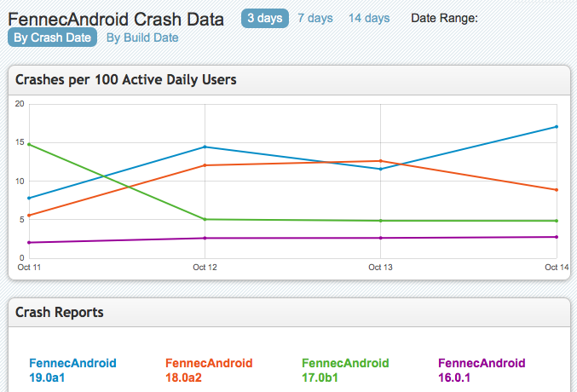The width and height of the screenshot is (577, 392).
Task: View FennecAndroid 17.0b1 crash reports
Action: [x=345, y=369]
